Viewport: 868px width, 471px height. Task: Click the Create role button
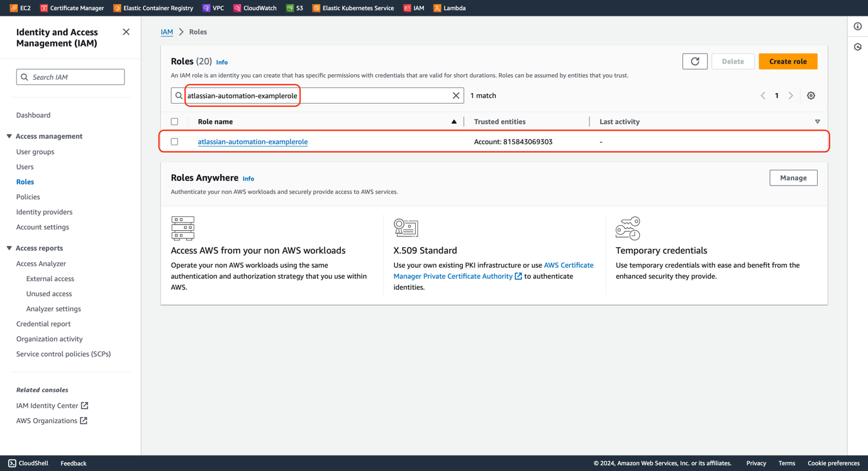[788, 62]
